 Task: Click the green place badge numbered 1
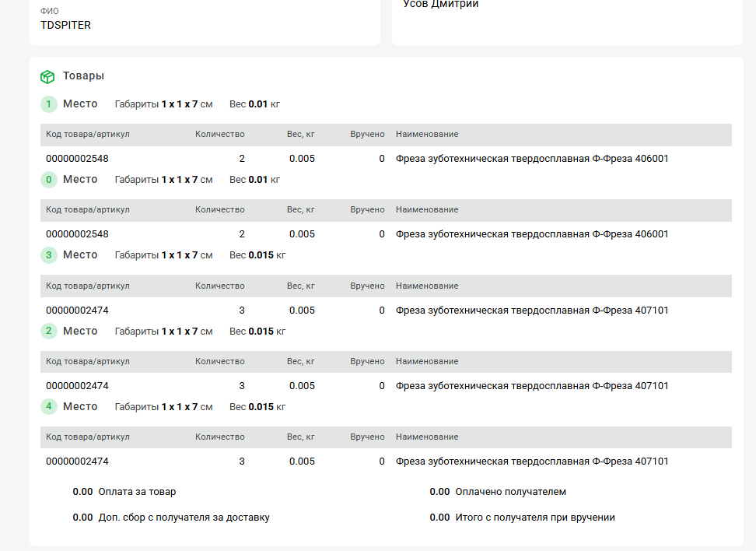(x=49, y=104)
